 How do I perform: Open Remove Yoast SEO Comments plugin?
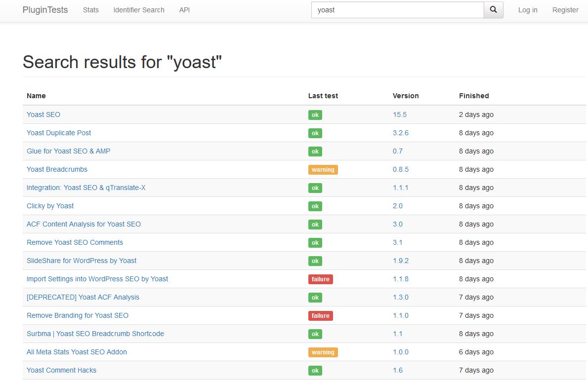(75, 243)
